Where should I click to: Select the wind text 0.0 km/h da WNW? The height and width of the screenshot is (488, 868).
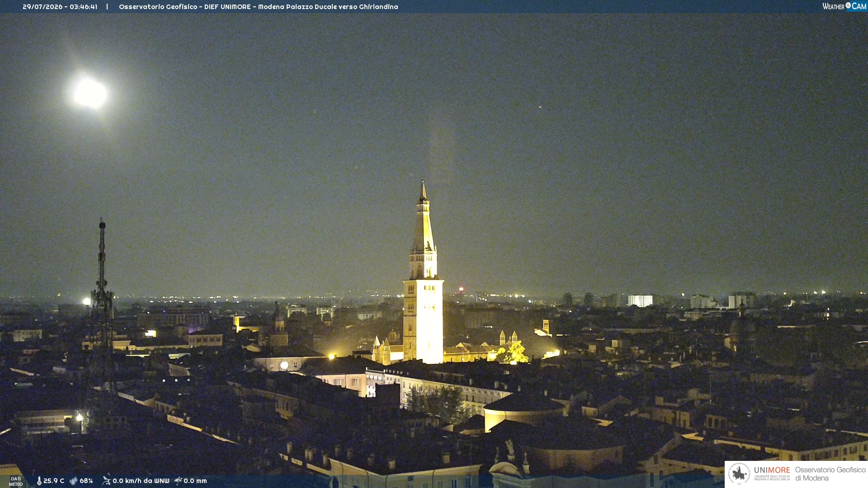[141, 481]
